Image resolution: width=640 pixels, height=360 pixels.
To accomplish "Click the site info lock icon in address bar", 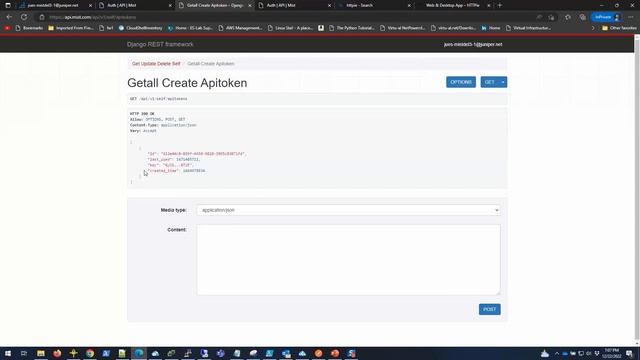I will pos(42,17).
